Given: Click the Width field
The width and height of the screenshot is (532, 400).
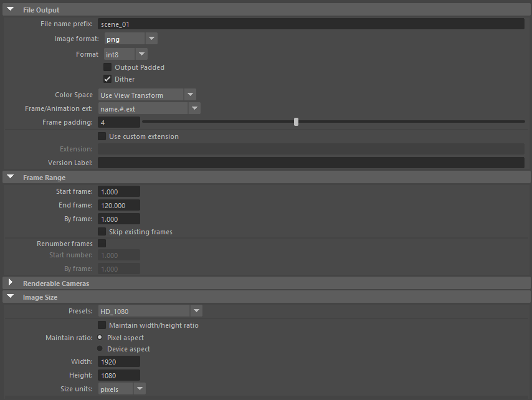Looking at the screenshot, I should [119, 361].
